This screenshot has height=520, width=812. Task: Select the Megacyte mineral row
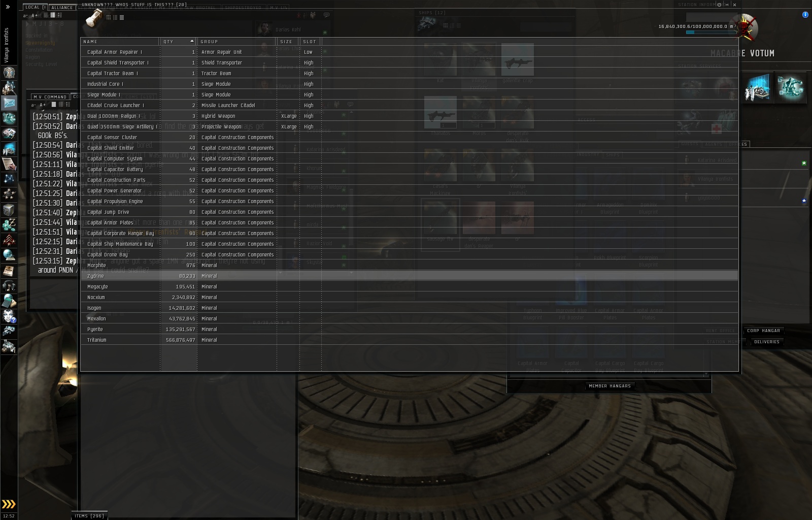pos(410,287)
